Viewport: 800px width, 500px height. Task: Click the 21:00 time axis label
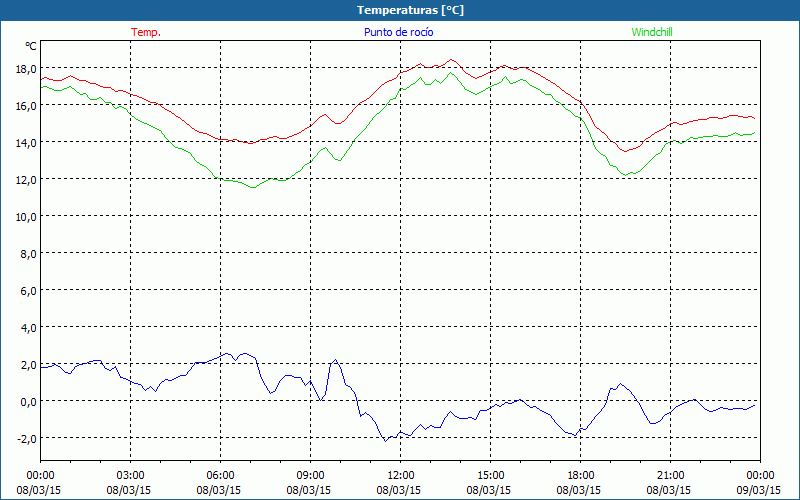click(670, 476)
